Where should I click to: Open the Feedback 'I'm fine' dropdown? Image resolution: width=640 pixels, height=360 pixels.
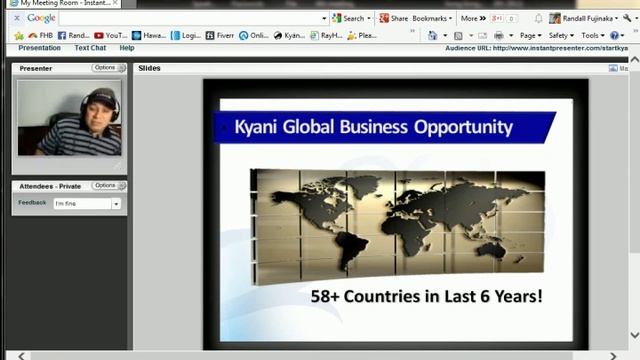coord(116,204)
